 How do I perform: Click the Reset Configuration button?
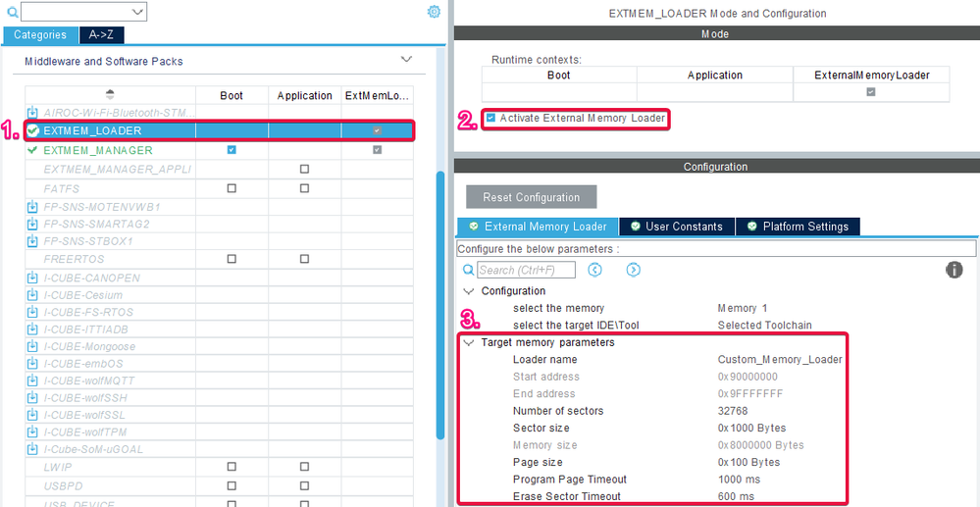pyautogui.click(x=532, y=197)
